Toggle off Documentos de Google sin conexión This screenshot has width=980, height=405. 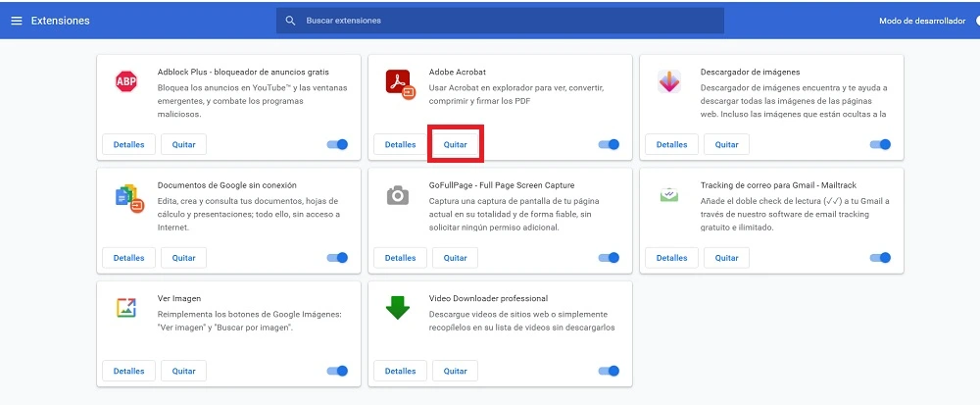pyautogui.click(x=337, y=258)
